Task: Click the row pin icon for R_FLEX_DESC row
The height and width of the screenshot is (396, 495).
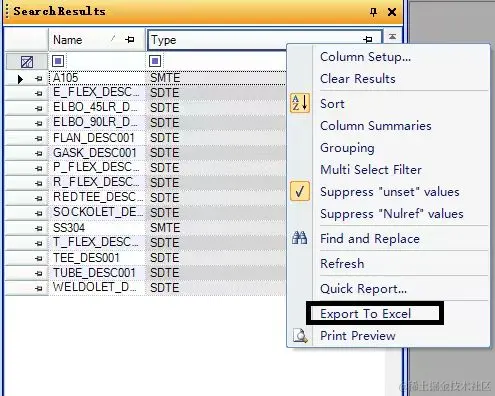Action: tap(39, 184)
